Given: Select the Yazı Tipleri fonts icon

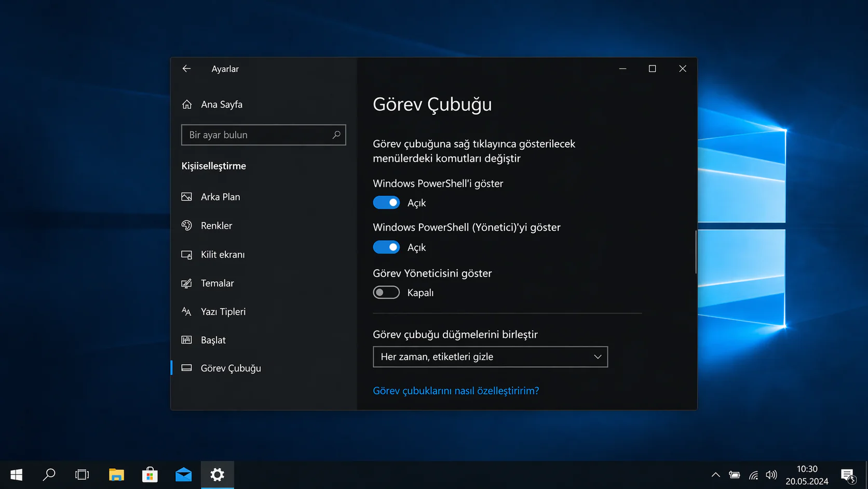Looking at the screenshot, I should [187, 311].
